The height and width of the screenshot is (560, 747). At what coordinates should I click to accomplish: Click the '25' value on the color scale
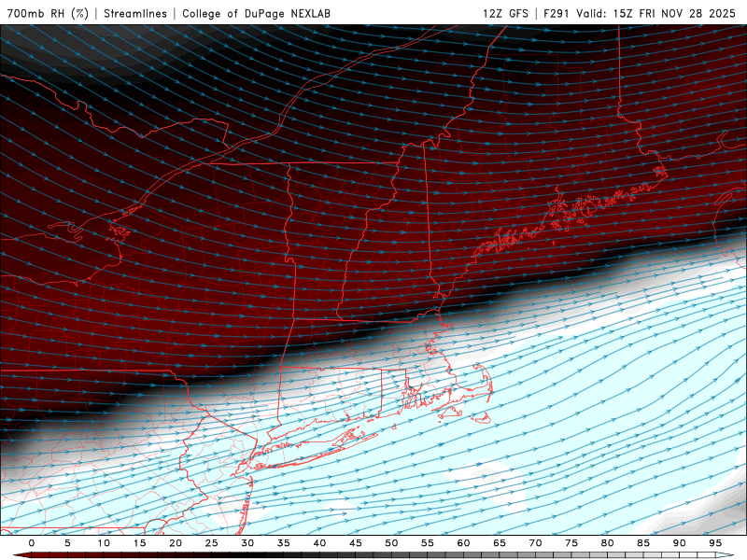pyautogui.click(x=212, y=543)
